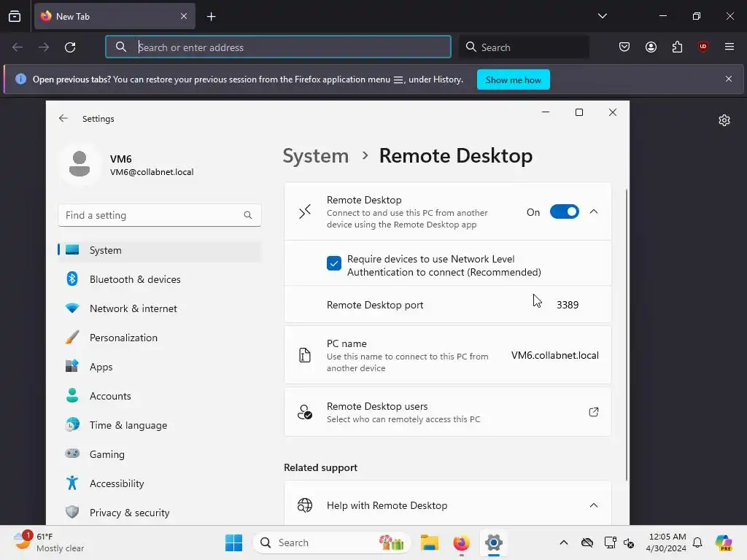Open Time & language settings
Viewport: 747px width, 560px height.
(x=160, y=425)
